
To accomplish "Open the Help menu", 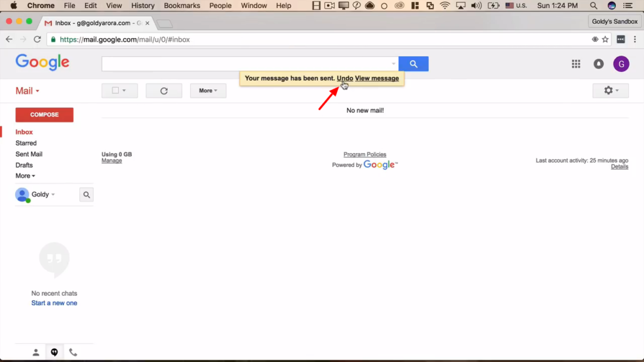I will [283, 6].
